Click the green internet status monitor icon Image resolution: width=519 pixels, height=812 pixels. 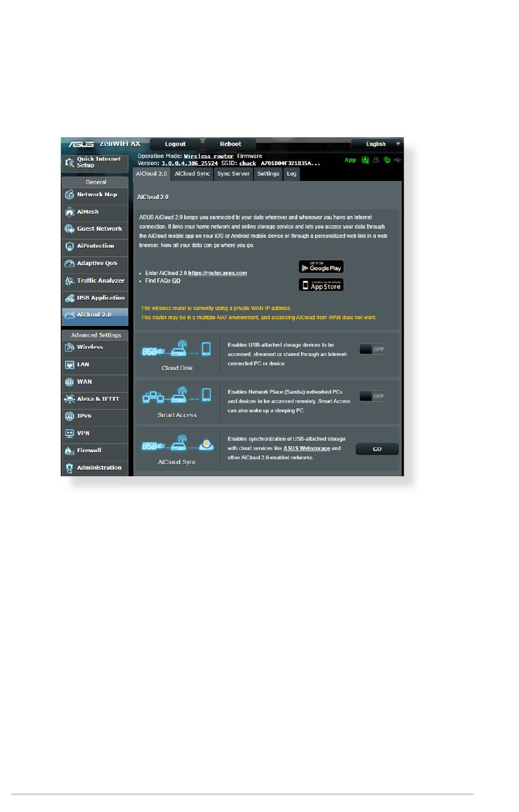[365, 160]
